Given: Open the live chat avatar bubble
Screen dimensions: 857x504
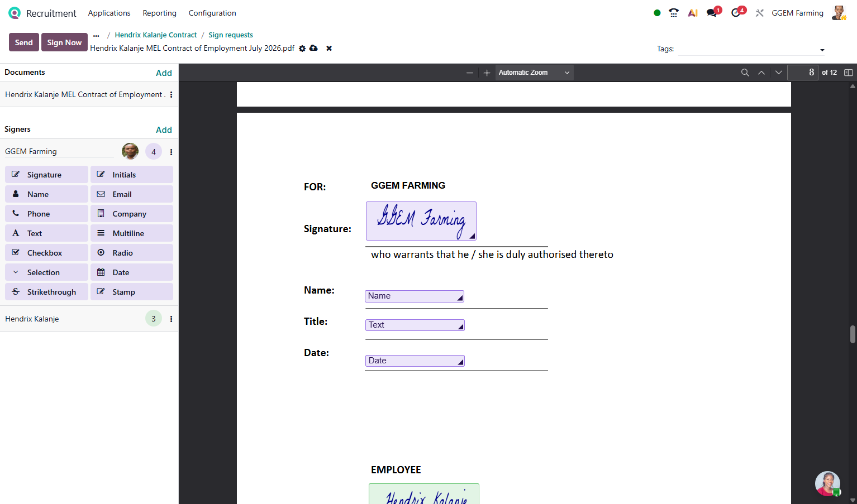Looking at the screenshot, I should (x=827, y=484).
